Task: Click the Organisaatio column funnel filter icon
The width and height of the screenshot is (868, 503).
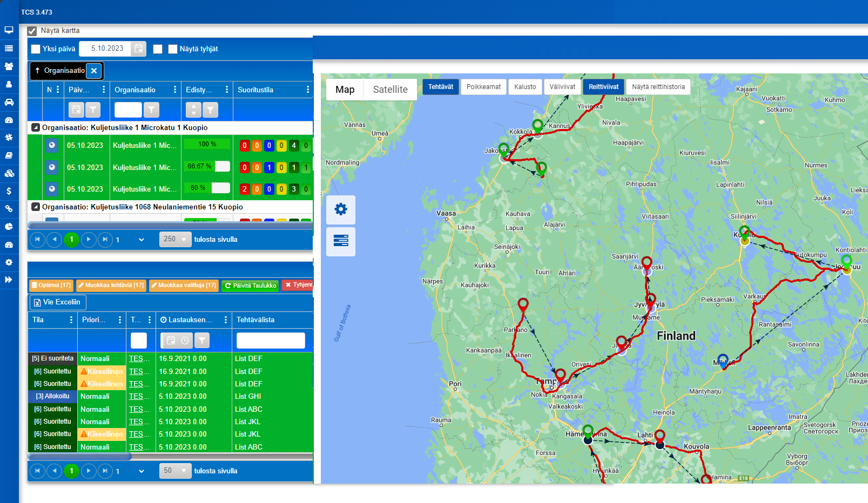Action: click(x=152, y=110)
